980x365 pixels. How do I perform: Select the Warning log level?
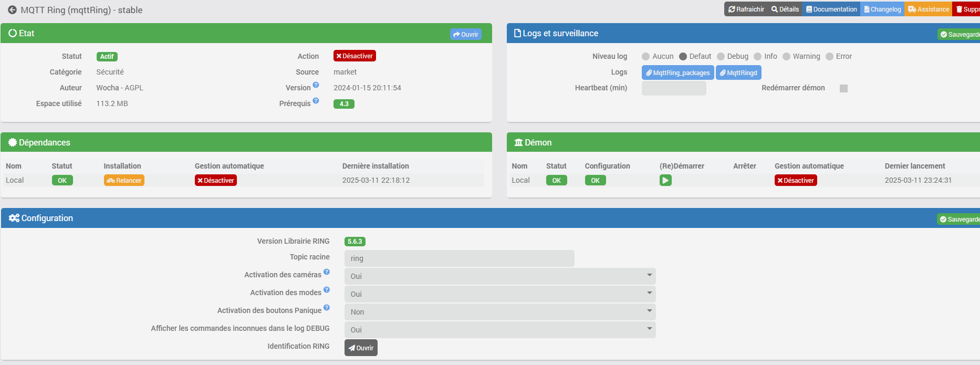point(786,57)
